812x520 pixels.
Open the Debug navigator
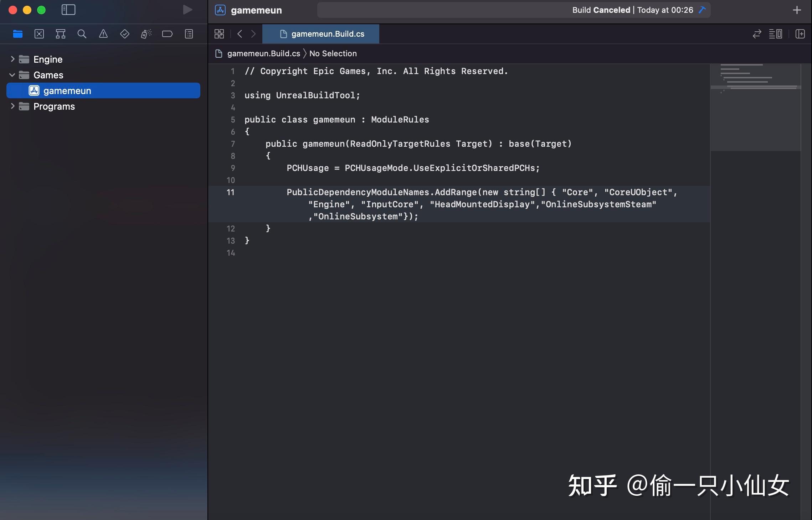[x=146, y=34]
